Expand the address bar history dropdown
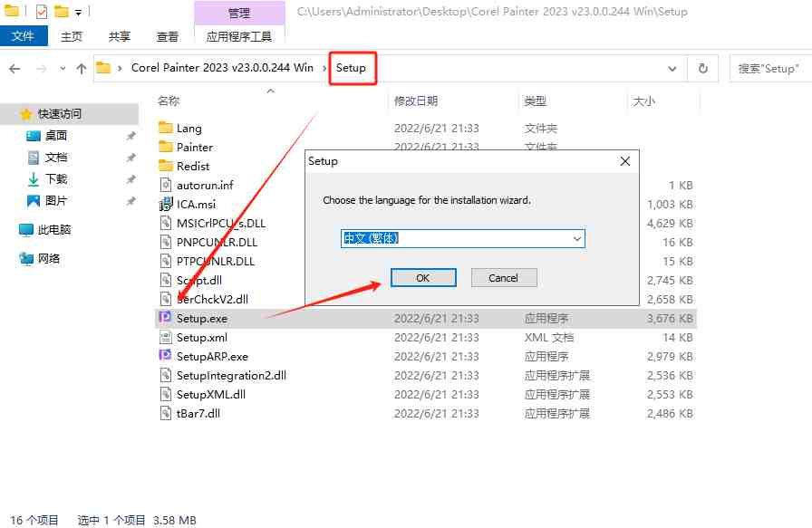The height and width of the screenshot is (528, 812). [x=672, y=68]
